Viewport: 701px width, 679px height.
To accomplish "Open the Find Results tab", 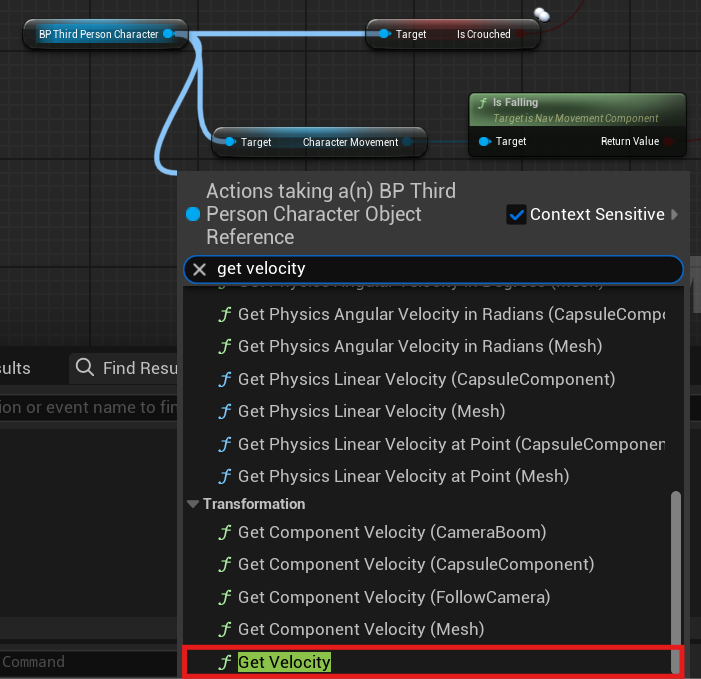I will point(123,368).
